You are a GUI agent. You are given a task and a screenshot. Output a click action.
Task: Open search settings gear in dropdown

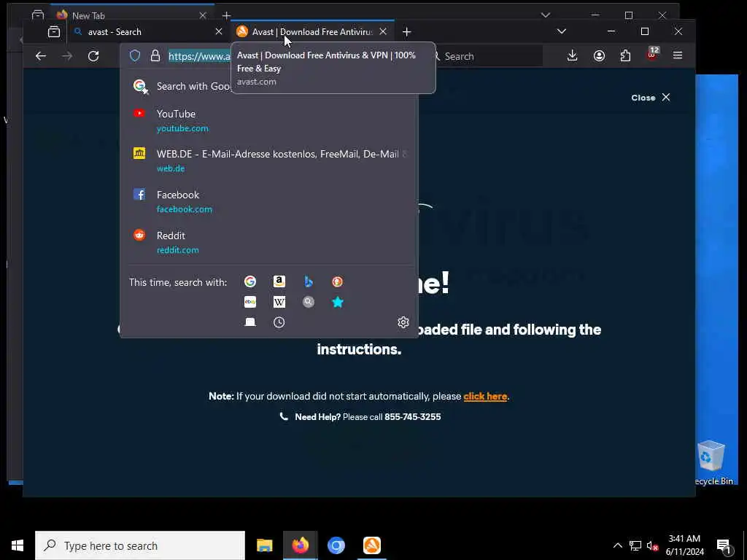(x=403, y=322)
